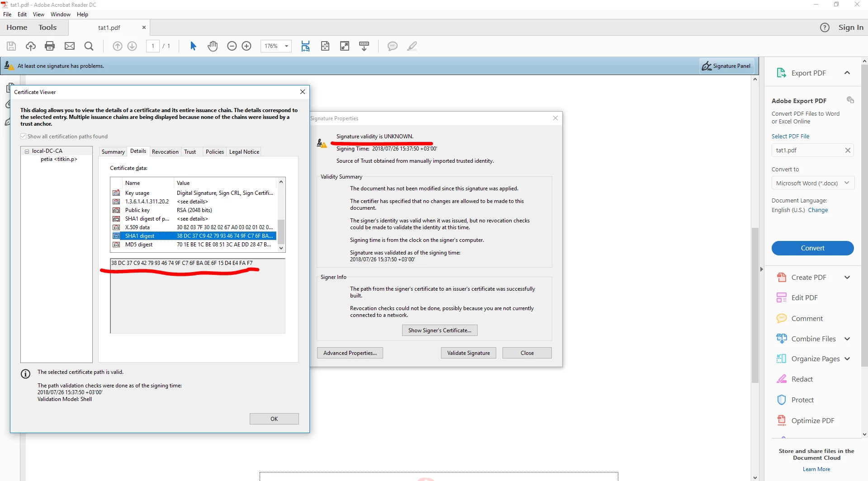Click OK in Certificate Viewer
Image resolution: width=868 pixels, height=481 pixels.
pyautogui.click(x=274, y=419)
